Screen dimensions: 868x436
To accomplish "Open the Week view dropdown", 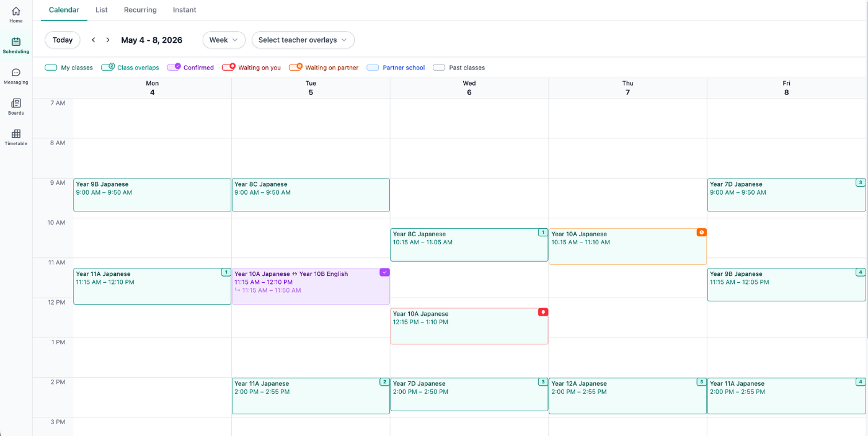I will [x=224, y=40].
